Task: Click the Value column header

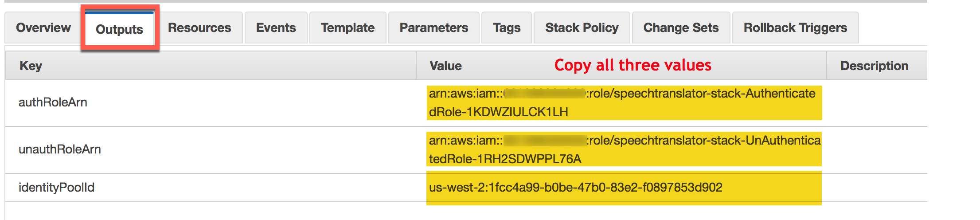Action: click(445, 66)
